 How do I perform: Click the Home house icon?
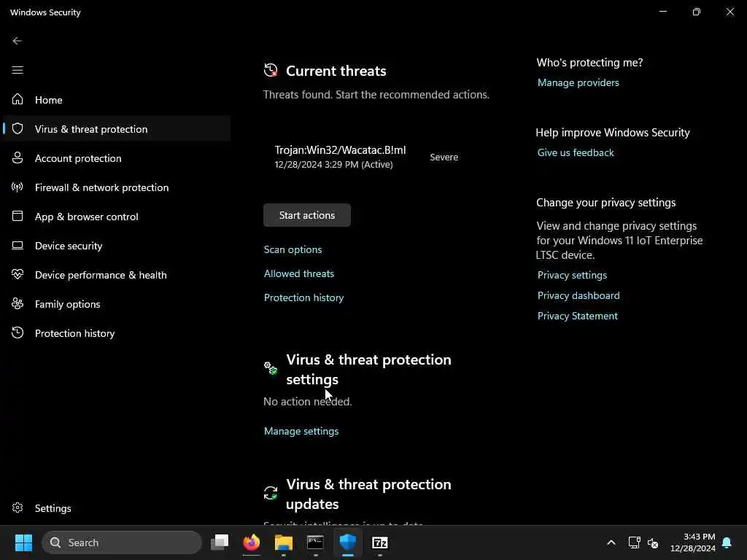pos(18,99)
